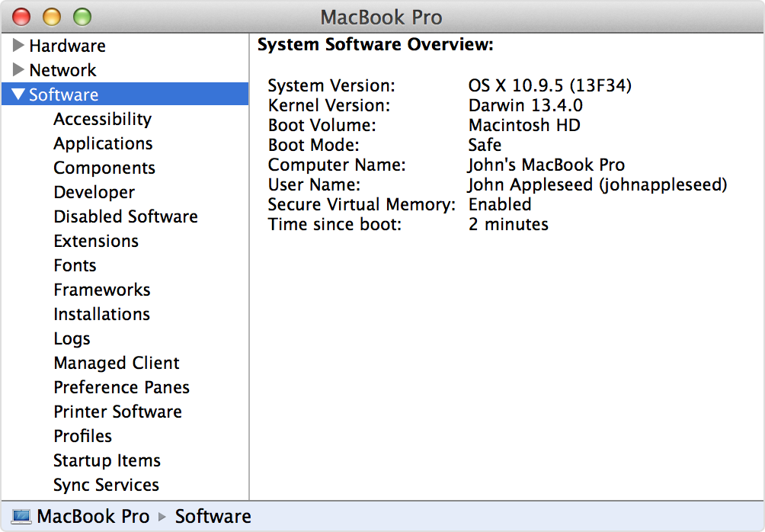Expand the Network disclosure triangle
The image size is (765, 532).
[18, 70]
